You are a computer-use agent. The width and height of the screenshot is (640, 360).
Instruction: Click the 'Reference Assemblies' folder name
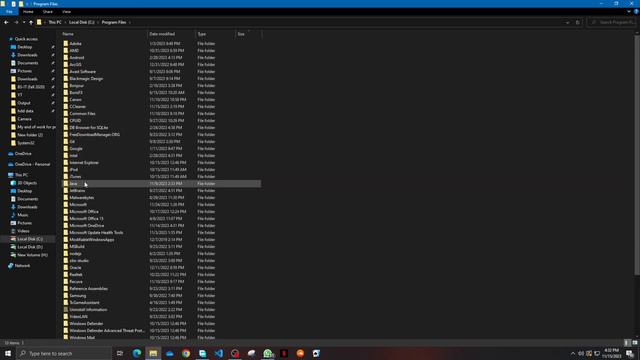point(89,289)
